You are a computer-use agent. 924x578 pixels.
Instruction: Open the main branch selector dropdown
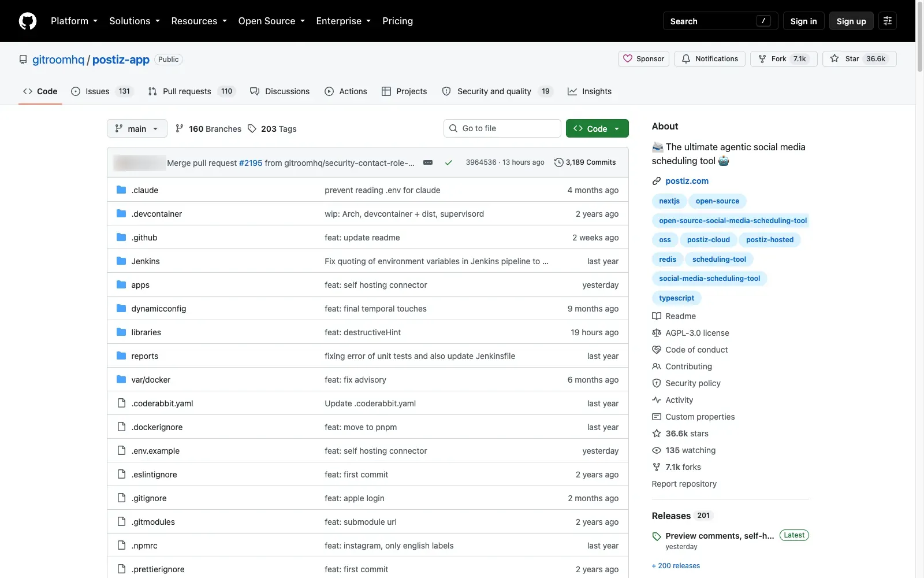137,128
